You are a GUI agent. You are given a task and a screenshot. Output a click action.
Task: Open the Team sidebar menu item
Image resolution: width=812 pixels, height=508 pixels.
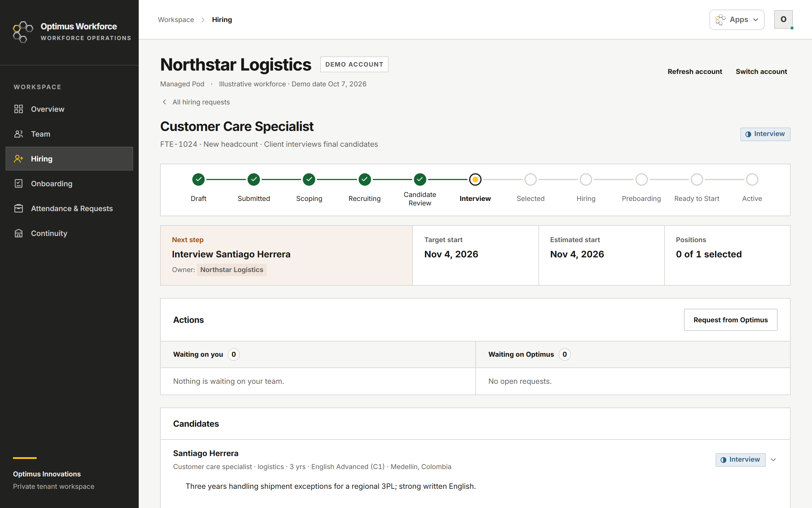pyautogui.click(x=69, y=134)
